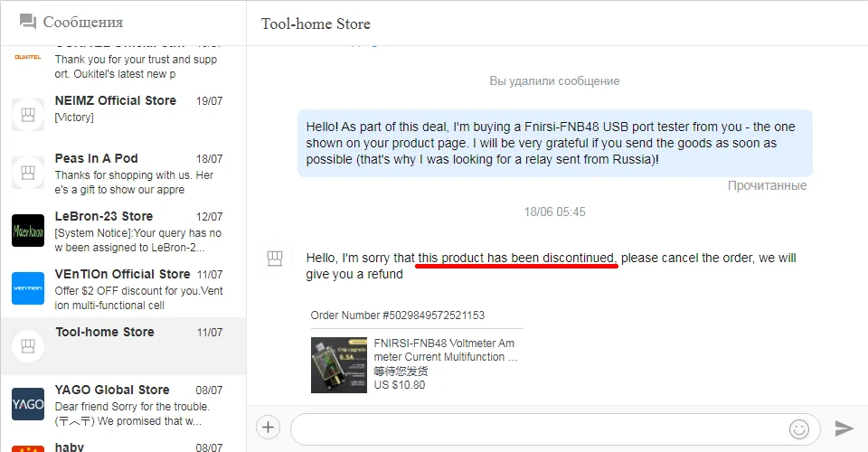The image size is (868, 452).
Task: Click the NEIMZ Official Store avatar
Action: [28, 115]
